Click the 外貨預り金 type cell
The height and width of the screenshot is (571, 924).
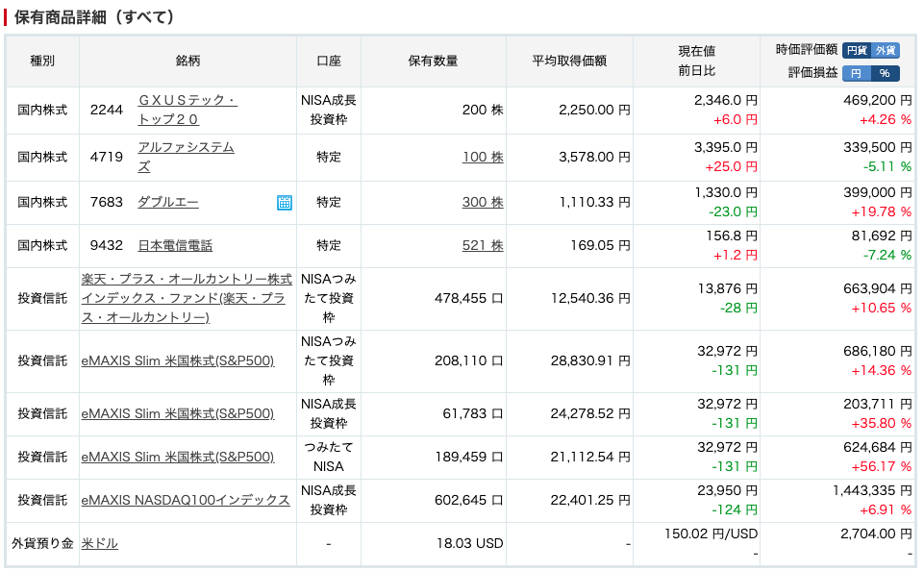click(42, 543)
